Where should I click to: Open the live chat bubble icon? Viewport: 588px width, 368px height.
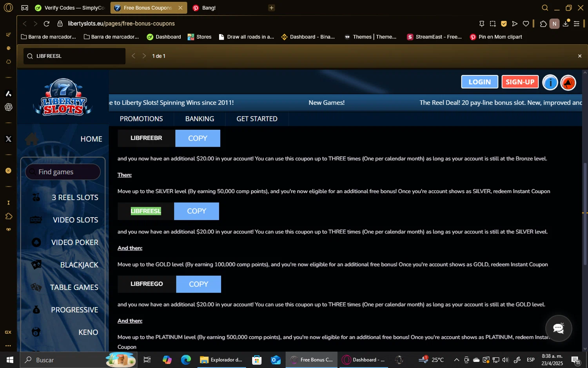click(559, 328)
